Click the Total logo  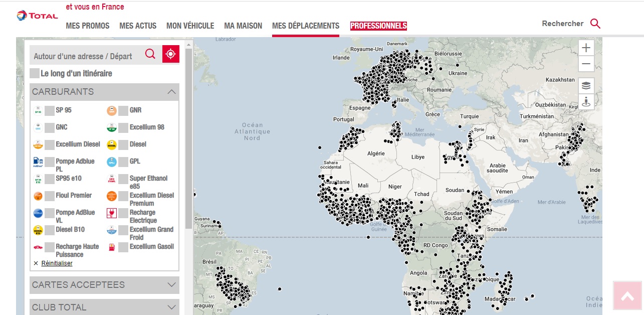tap(37, 16)
